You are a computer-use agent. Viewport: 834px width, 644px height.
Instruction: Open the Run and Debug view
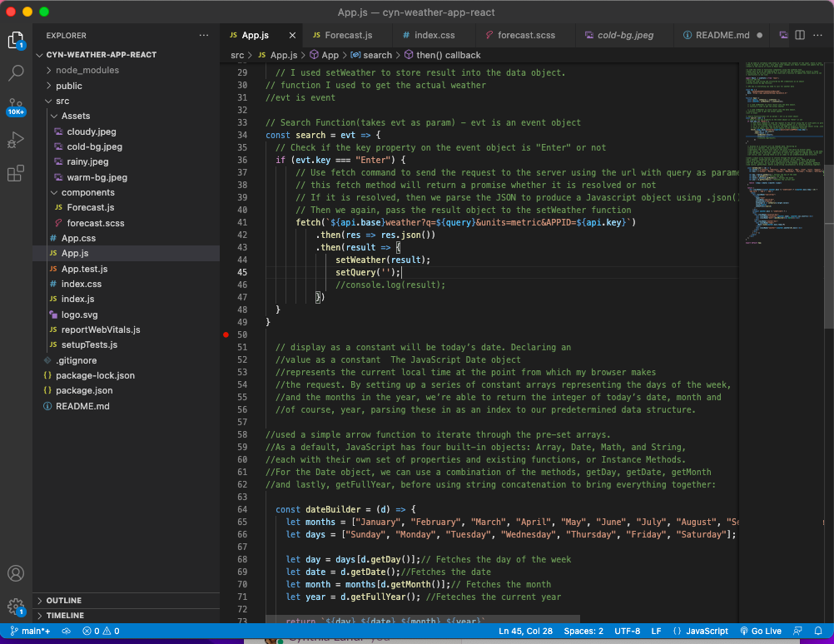click(16, 140)
